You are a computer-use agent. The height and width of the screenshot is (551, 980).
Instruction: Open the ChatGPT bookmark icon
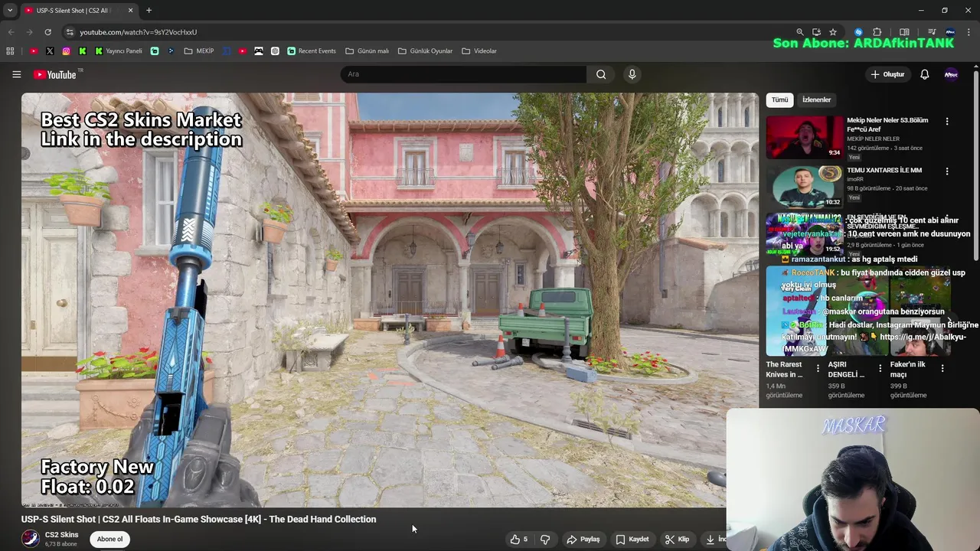275,51
